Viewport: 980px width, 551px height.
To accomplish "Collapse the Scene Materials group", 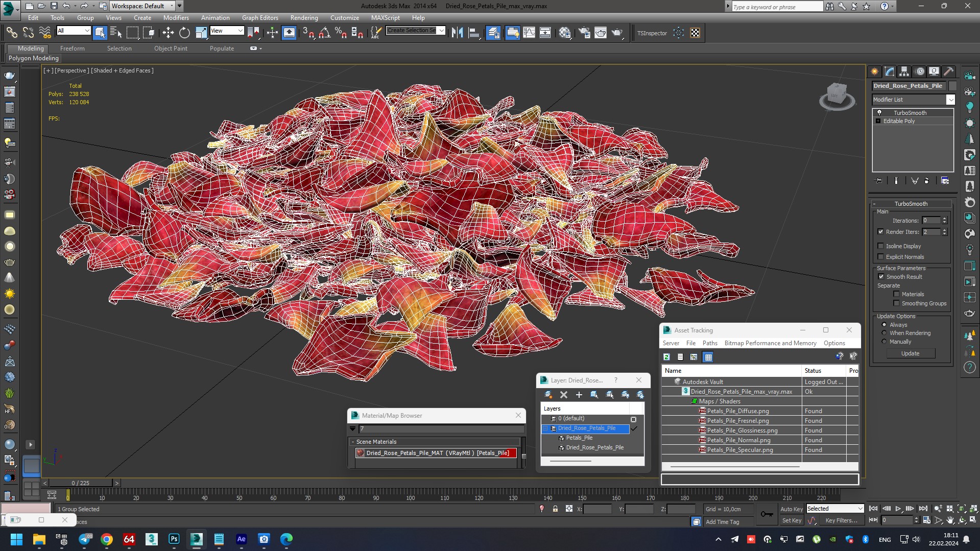I will tap(353, 442).
